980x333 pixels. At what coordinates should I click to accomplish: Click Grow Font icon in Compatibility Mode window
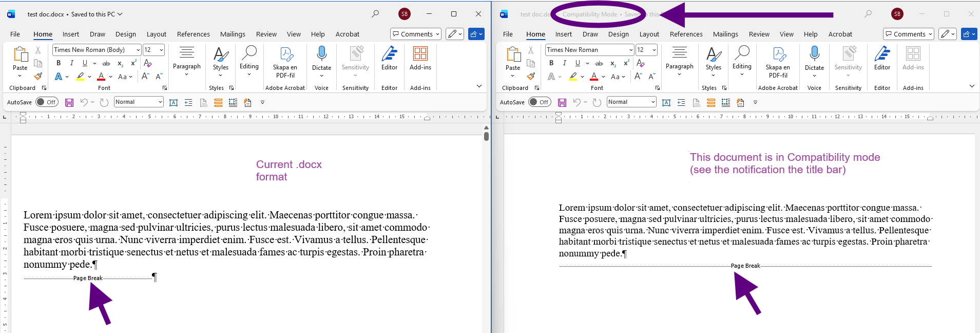[639, 76]
